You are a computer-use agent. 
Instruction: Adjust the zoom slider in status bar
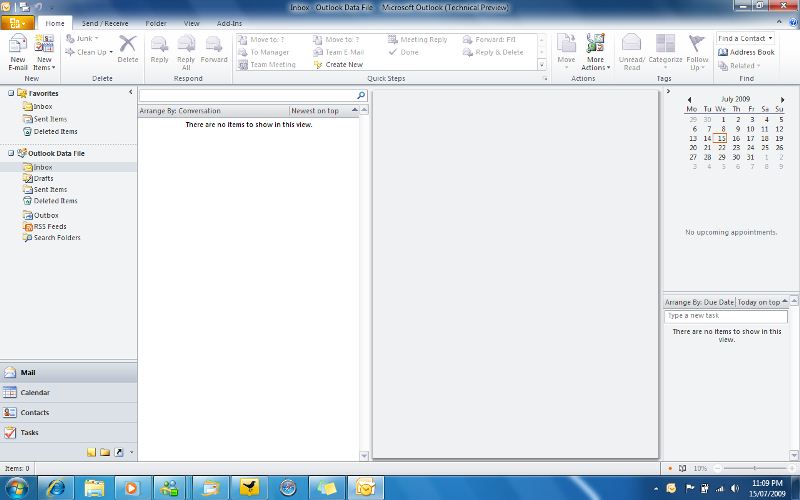click(755, 468)
